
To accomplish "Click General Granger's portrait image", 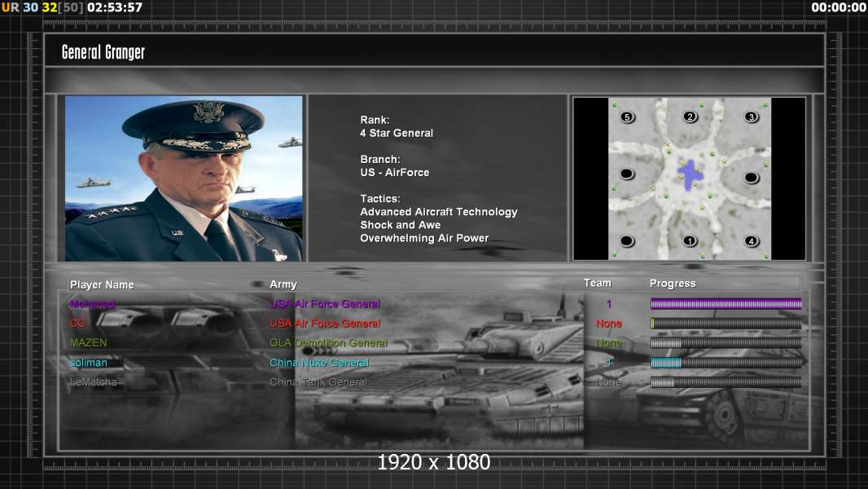I will tap(184, 178).
